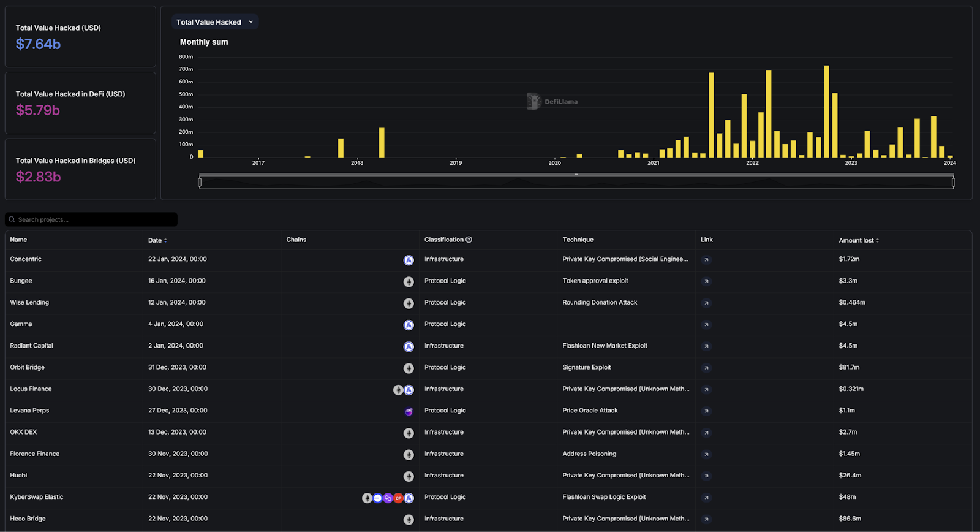Click the $5.79b DeFi hacked figure
Viewport: 980px width, 532px height.
[x=38, y=110]
